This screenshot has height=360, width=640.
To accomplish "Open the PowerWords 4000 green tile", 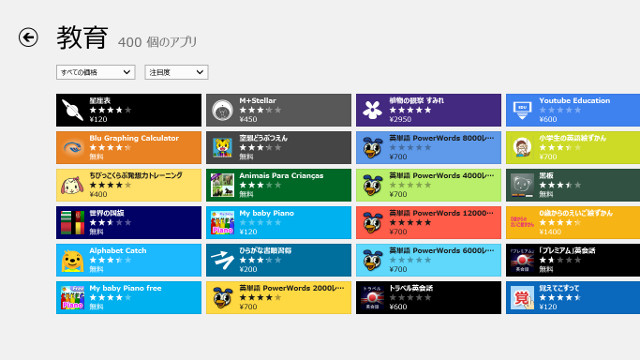I will click(x=428, y=185).
